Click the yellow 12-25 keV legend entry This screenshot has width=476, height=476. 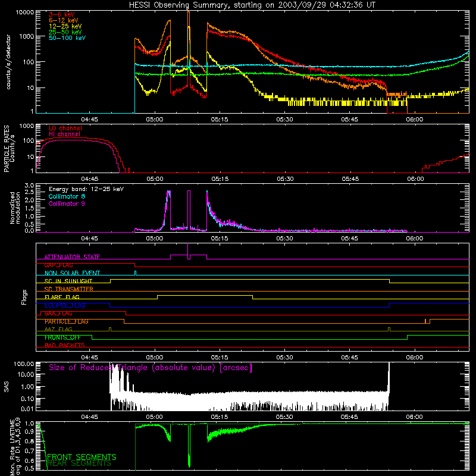(65, 26)
